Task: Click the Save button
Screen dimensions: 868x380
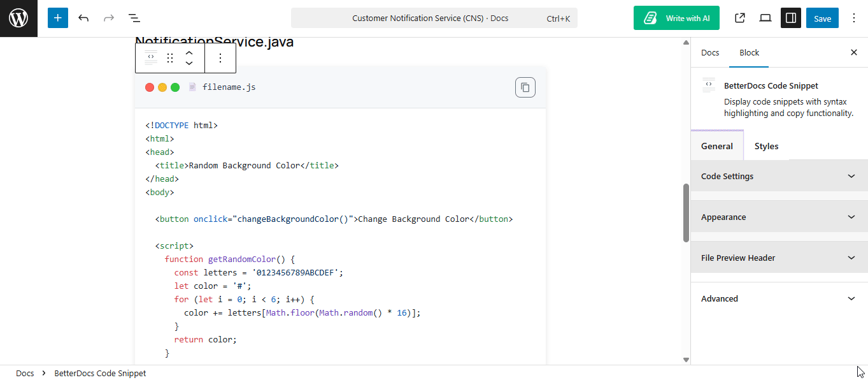Action: pyautogui.click(x=822, y=18)
